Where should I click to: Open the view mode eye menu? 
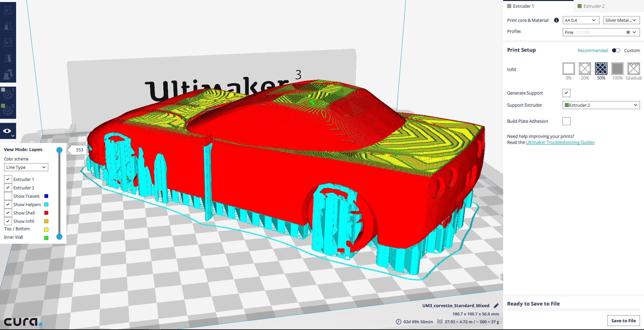click(x=8, y=131)
